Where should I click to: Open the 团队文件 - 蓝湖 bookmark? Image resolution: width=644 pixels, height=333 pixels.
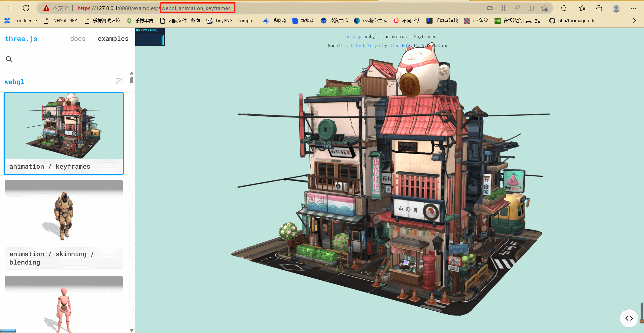tap(180, 21)
